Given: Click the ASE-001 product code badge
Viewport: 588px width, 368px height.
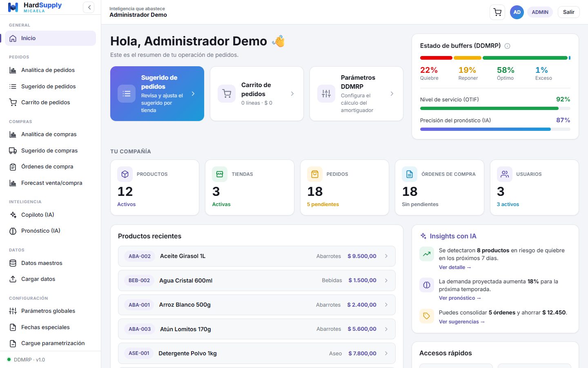Looking at the screenshot, I should 139,353.
